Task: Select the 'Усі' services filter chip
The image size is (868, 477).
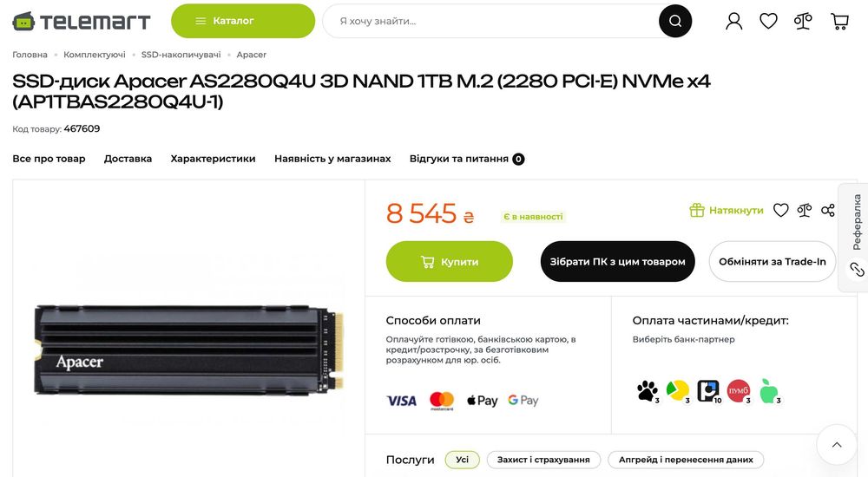Action: click(462, 460)
